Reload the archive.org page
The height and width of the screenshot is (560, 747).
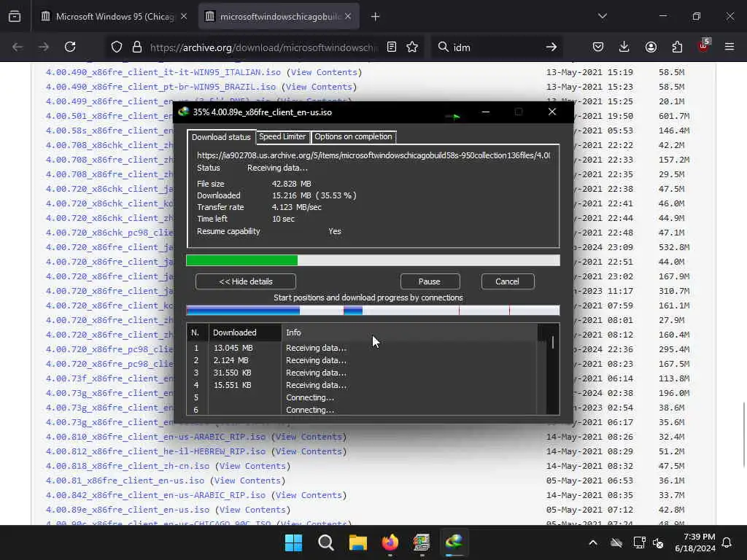point(70,47)
